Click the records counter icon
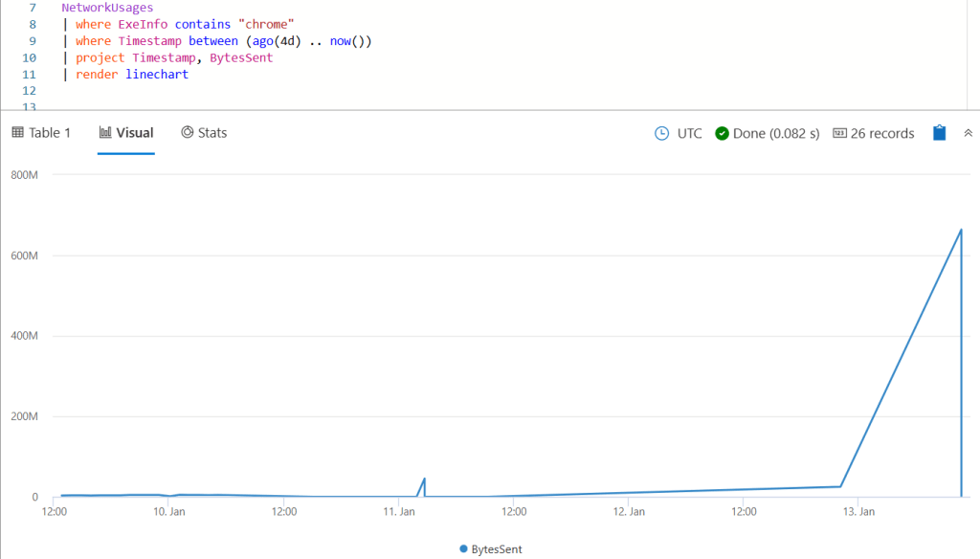This screenshot has height=559, width=980. [x=839, y=134]
